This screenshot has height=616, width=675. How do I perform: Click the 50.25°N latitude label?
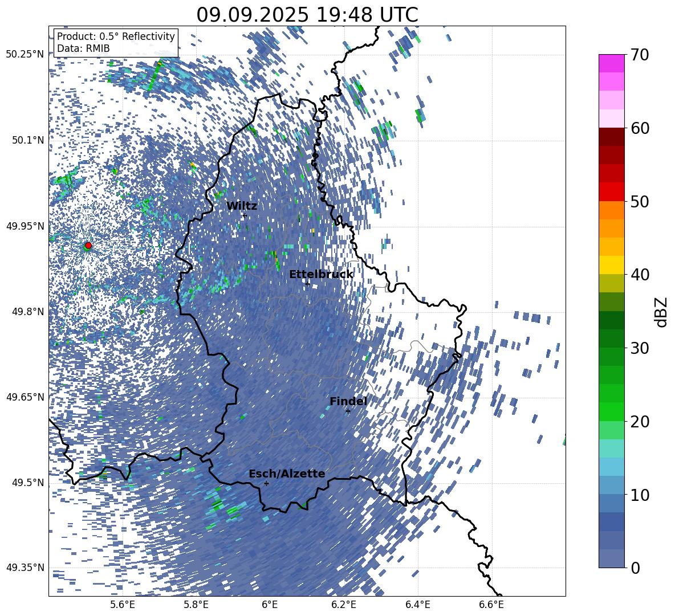coord(25,55)
